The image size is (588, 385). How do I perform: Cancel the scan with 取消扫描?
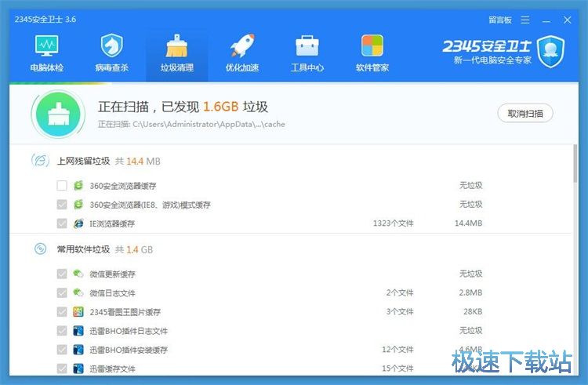pos(525,113)
